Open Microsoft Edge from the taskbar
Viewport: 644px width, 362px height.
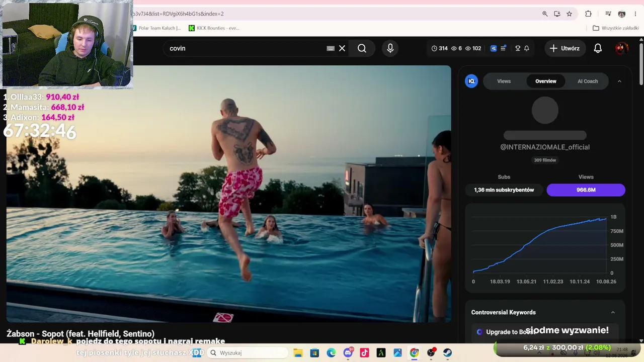(x=331, y=353)
